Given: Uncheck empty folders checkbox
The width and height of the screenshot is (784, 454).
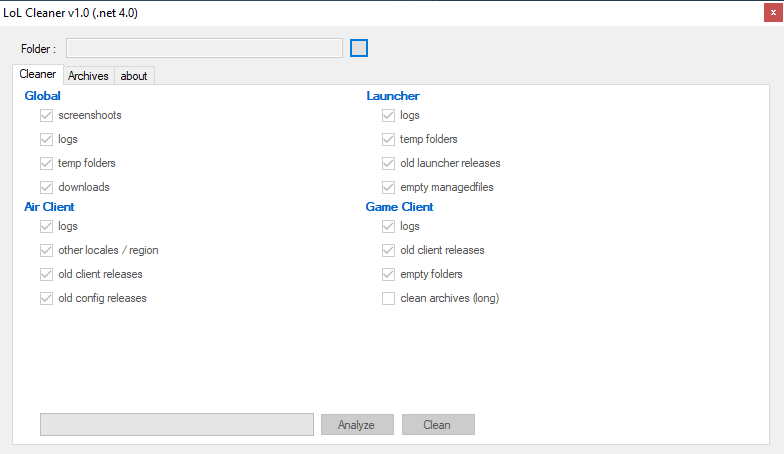Looking at the screenshot, I should 388,274.
